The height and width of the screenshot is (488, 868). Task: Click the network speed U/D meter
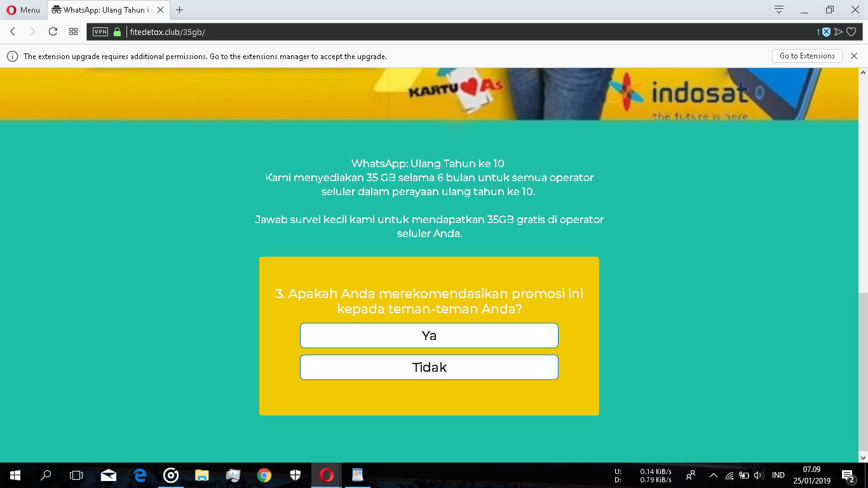coord(643,475)
